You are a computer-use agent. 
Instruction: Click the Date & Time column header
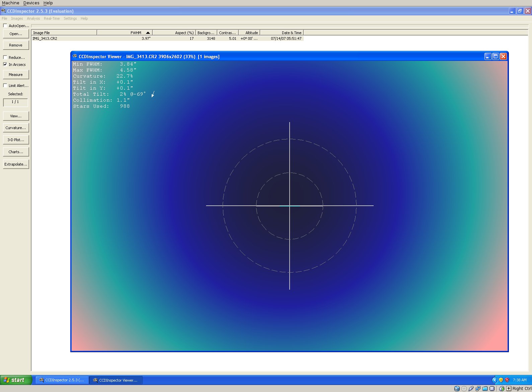(282, 33)
